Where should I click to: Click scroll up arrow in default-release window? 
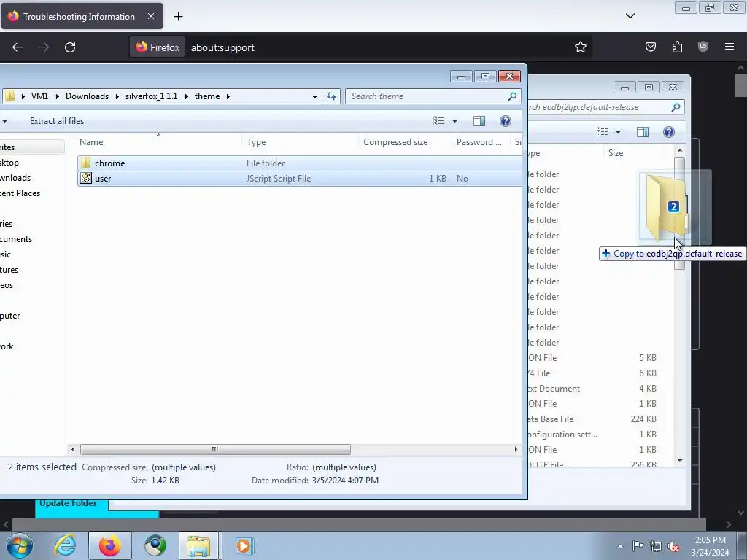coord(680,150)
